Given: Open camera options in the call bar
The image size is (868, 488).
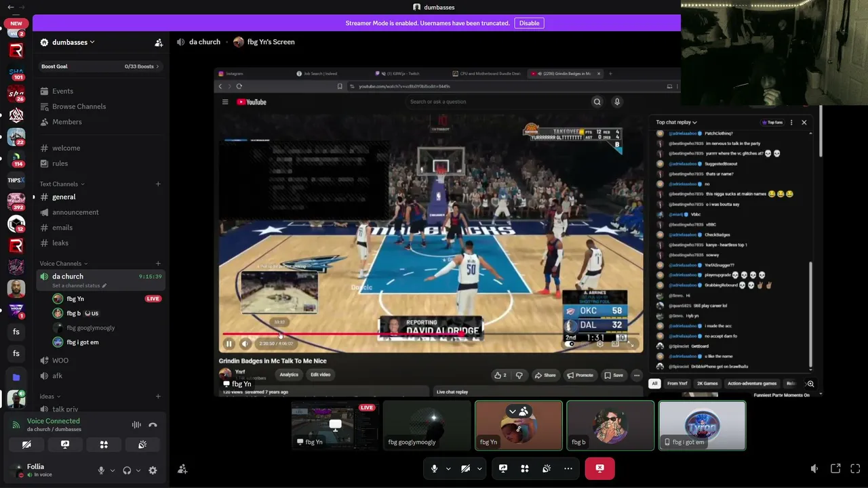Looking at the screenshot, I should point(479,468).
